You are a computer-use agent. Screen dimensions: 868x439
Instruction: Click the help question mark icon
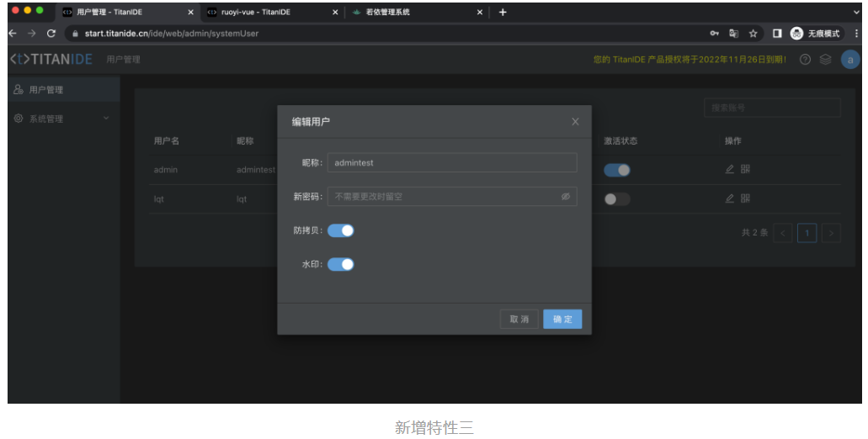tap(805, 60)
